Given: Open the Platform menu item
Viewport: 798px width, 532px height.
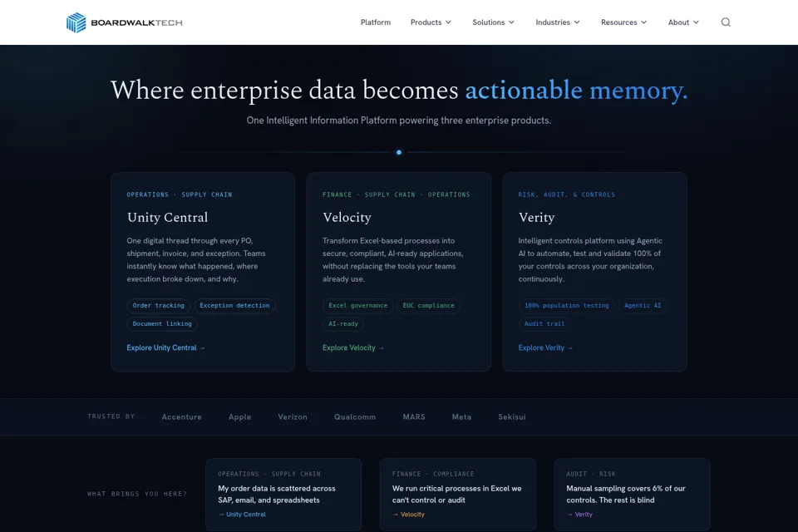Looking at the screenshot, I should [x=376, y=22].
